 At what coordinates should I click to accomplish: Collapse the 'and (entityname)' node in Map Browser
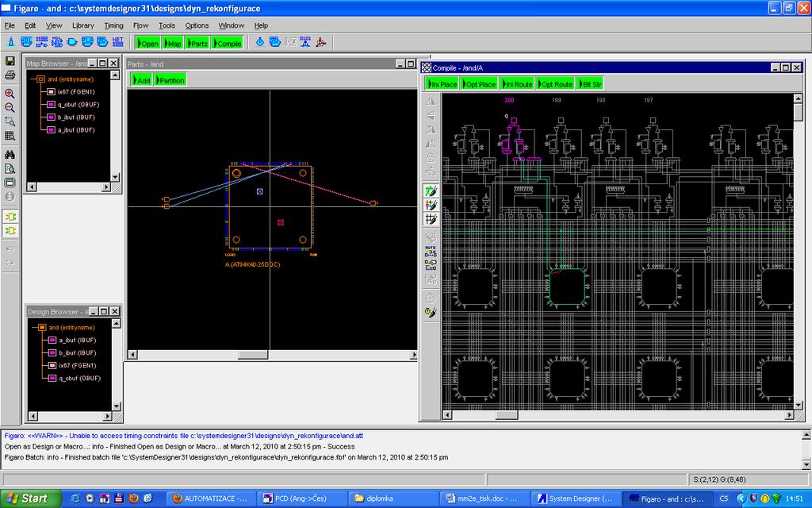coord(40,79)
